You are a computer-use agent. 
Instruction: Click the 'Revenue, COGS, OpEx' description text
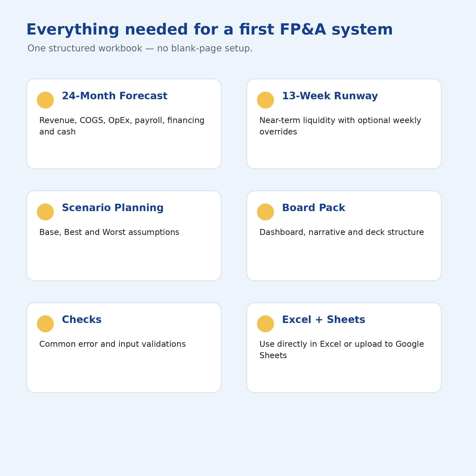122,126
